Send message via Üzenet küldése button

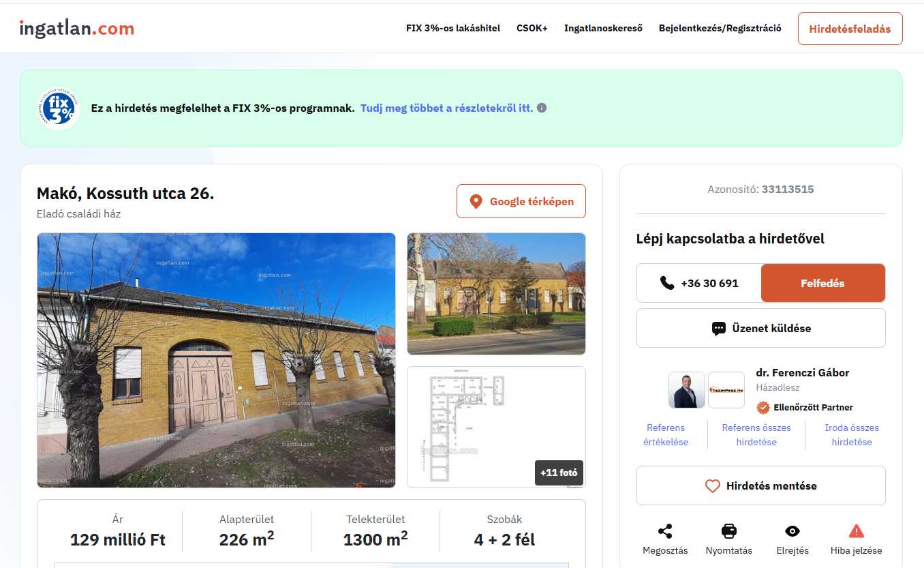point(760,328)
